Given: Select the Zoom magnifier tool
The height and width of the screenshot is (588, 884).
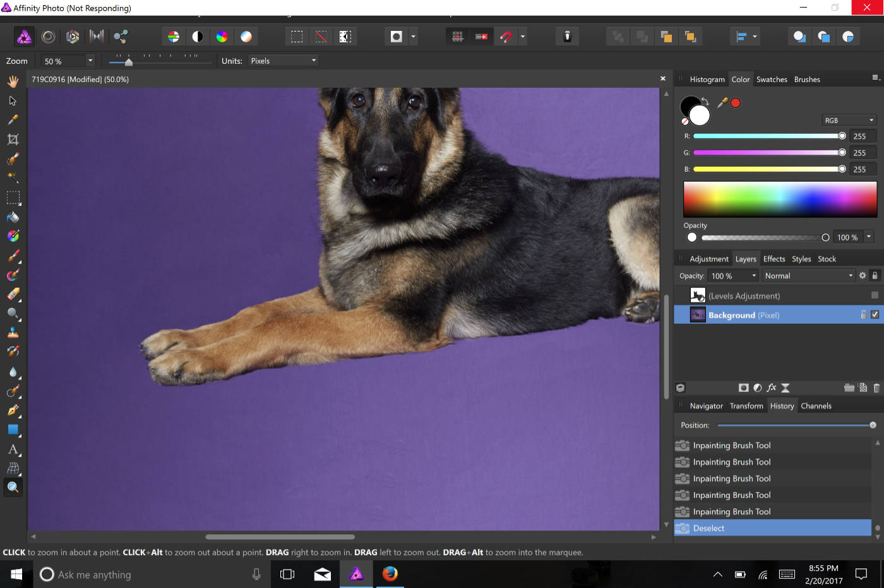Looking at the screenshot, I should pos(13,488).
